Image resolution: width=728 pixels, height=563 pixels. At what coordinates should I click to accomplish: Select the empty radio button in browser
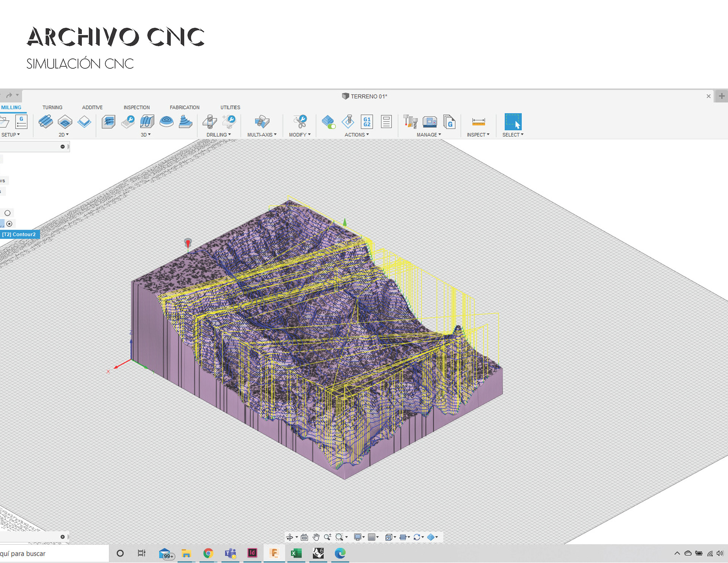click(8, 213)
